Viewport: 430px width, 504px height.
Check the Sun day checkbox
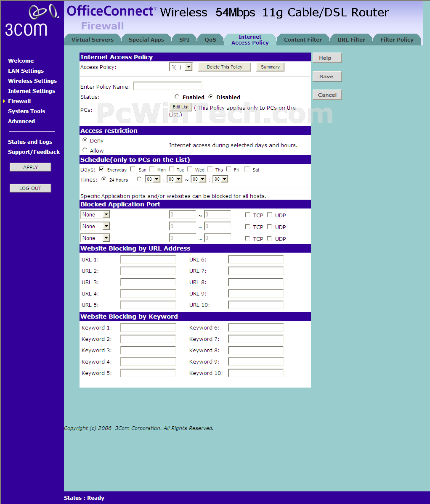pos(133,169)
